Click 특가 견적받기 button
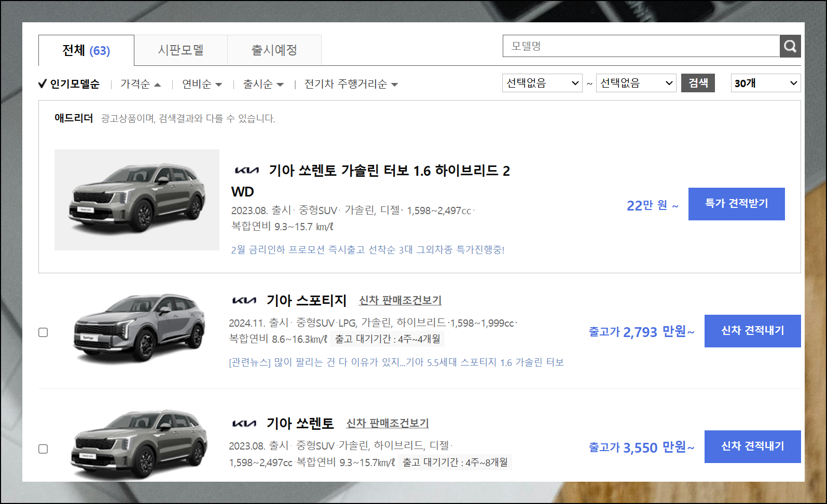The image size is (827, 504). click(736, 204)
